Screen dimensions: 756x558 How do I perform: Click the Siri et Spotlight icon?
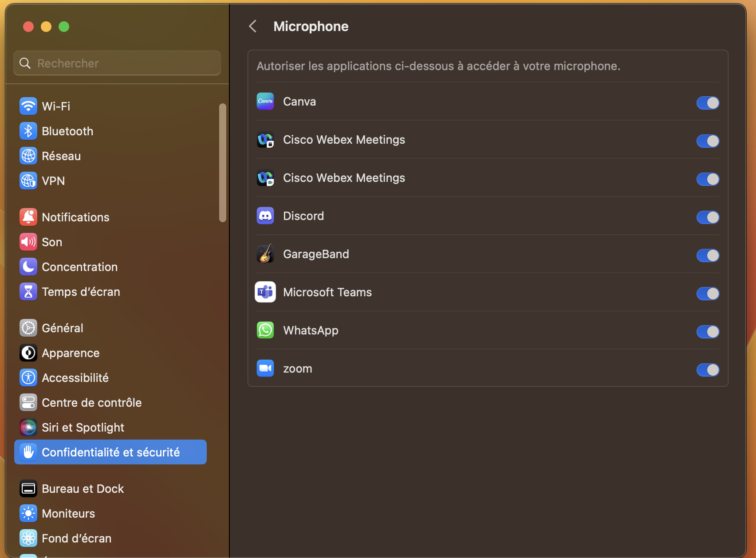coord(28,428)
